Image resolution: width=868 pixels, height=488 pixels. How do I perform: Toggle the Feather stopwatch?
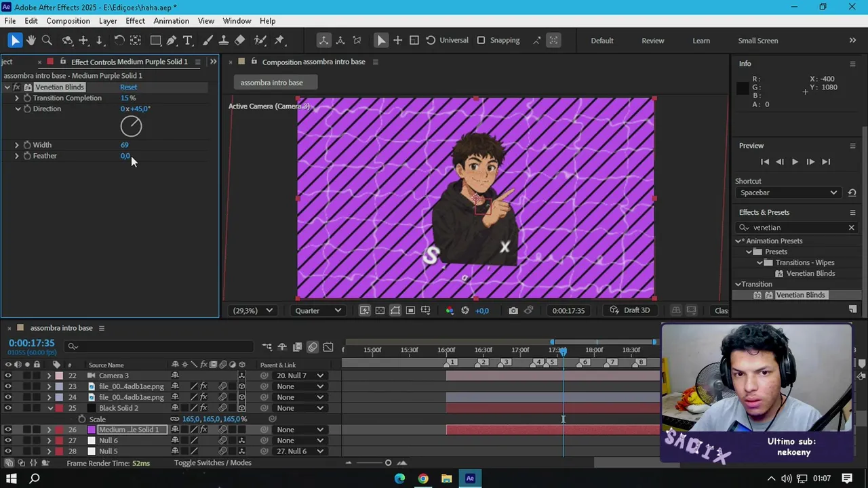click(27, 156)
